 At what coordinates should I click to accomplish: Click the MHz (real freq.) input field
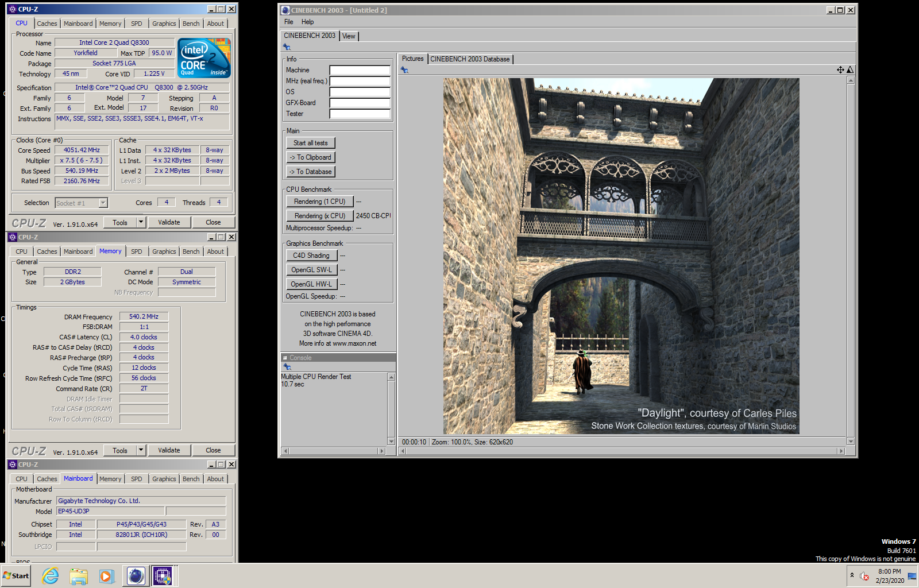(360, 81)
